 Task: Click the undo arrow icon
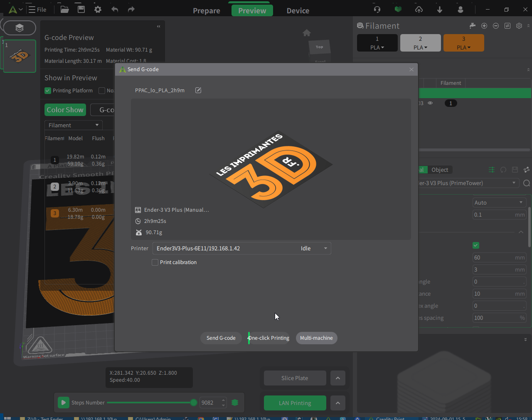115,9
